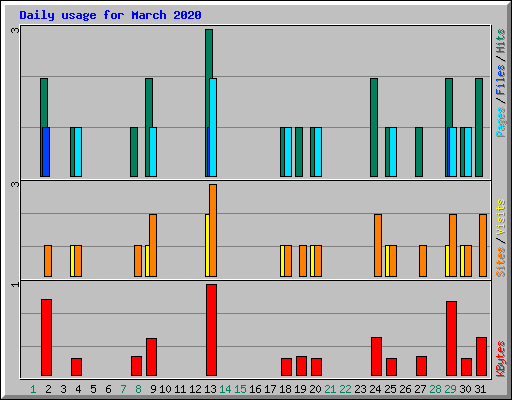Click the KBytes label on right edge
The height and width of the screenshot is (400, 512).
501,359
